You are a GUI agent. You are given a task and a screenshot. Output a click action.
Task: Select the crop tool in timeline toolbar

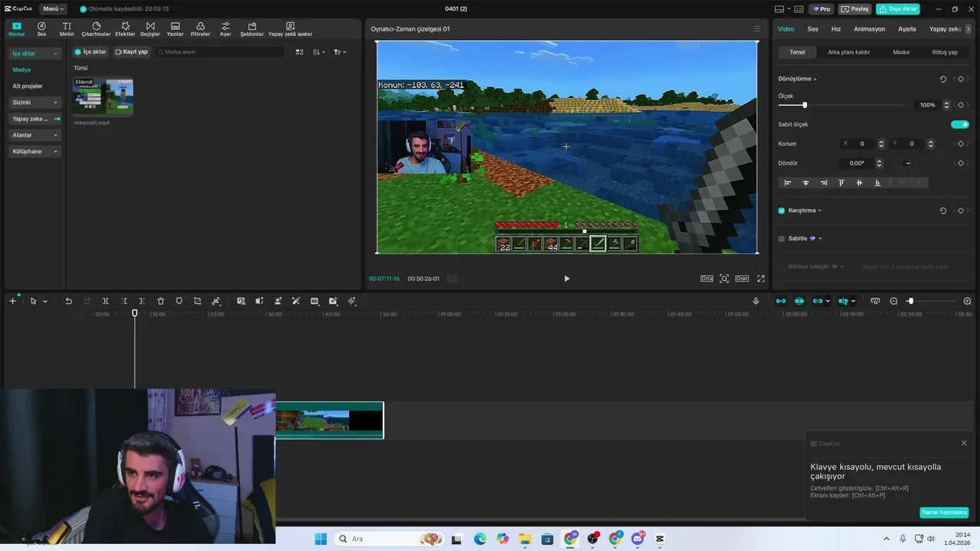pos(198,302)
